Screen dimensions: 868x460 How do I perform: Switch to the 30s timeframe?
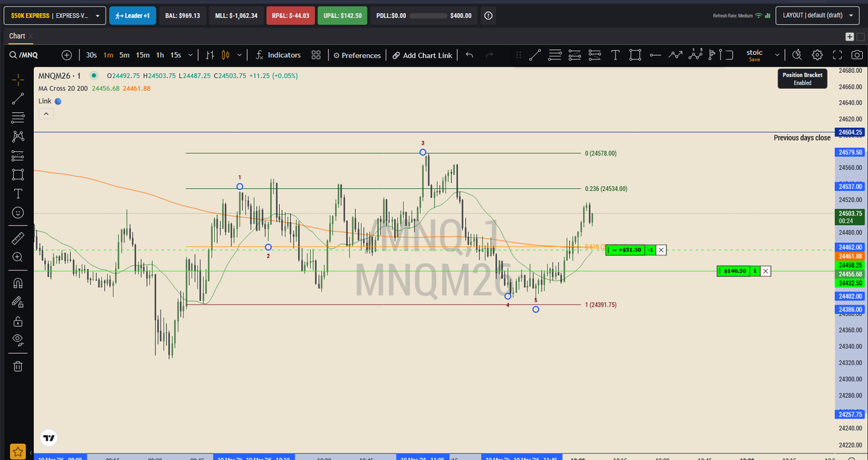(91, 55)
